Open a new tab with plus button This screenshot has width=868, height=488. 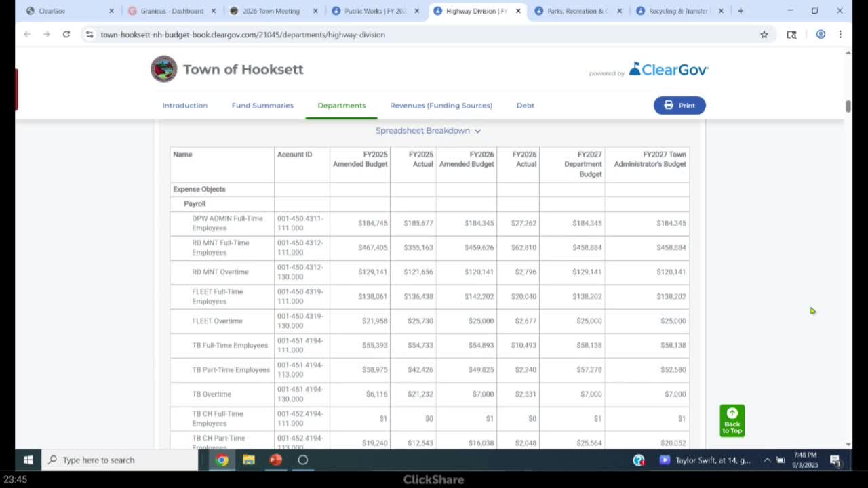[741, 11]
